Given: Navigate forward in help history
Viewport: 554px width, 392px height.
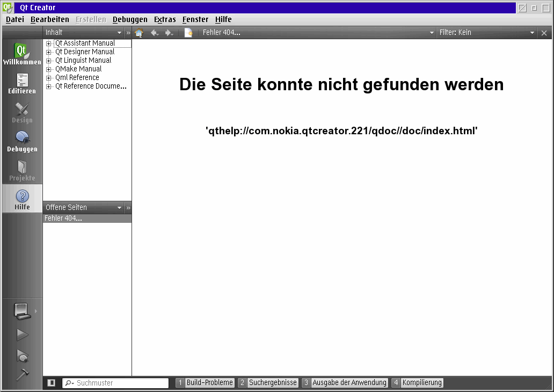Looking at the screenshot, I should click(169, 33).
